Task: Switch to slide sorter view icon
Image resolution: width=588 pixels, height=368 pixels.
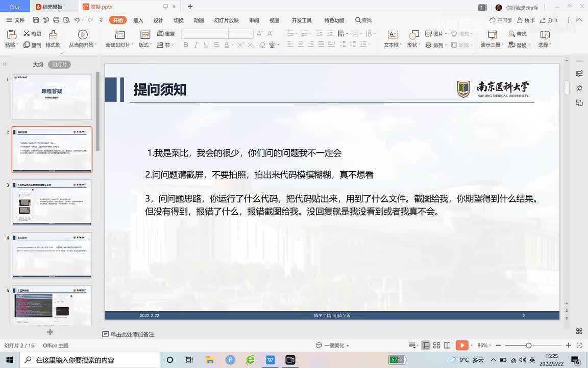Action: [436, 345]
